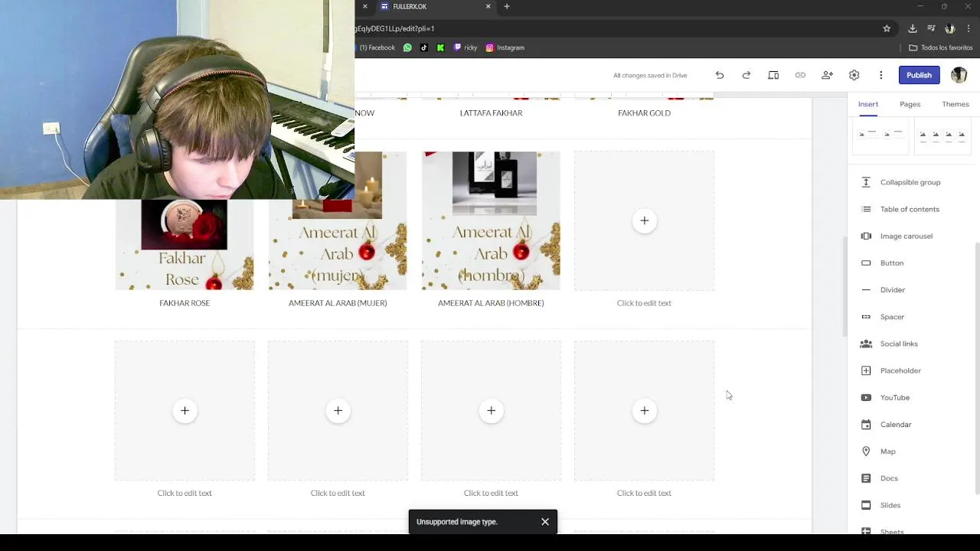Click the Insert panel vertical scrollbar
The width and height of the screenshot is (980, 551).
pos(977,367)
